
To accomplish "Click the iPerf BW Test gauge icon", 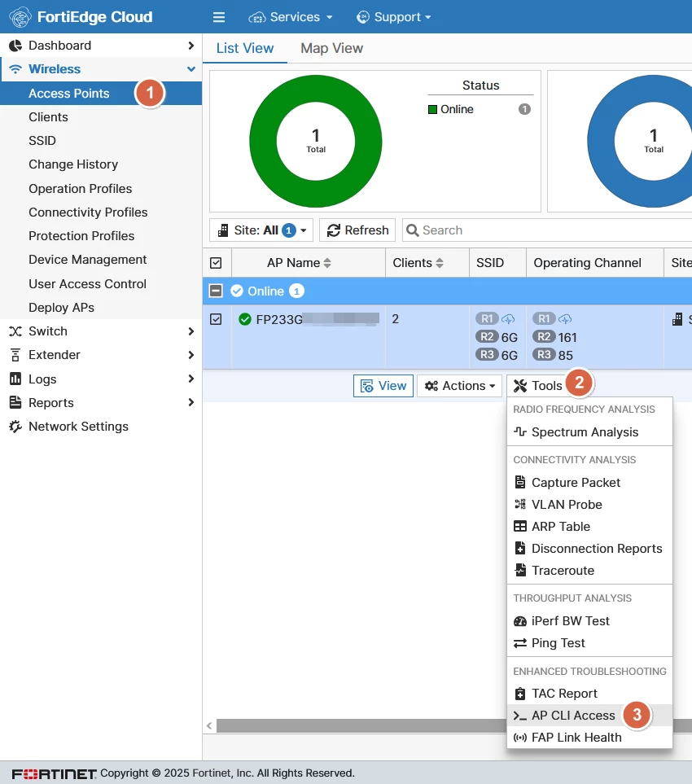I will pos(520,621).
